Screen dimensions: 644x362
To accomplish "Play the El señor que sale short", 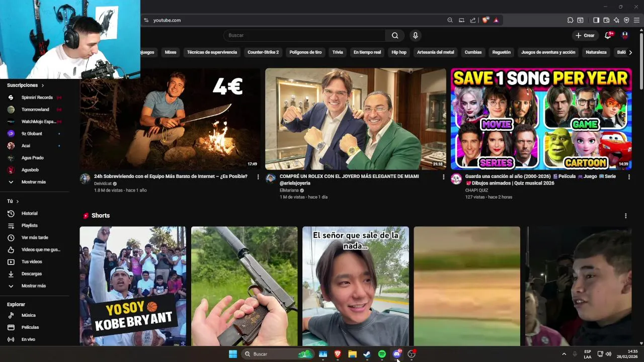I will click(356, 286).
